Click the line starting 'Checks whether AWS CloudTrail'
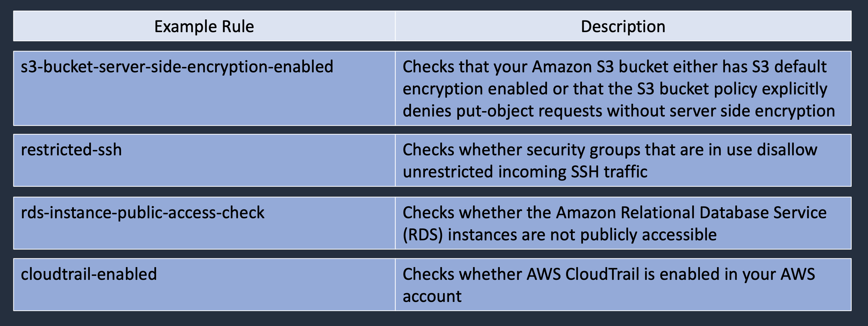Screen dimensions: 868x326 click(x=608, y=274)
